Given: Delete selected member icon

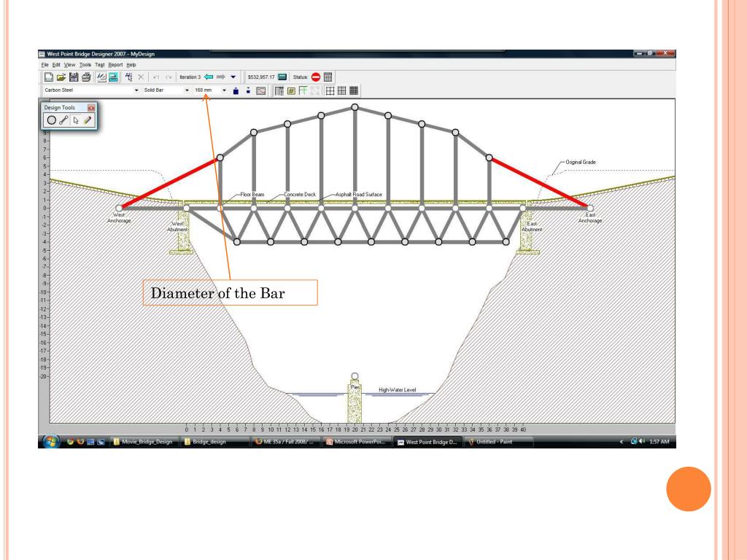Looking at the screenshot, I should coord(141,77).
